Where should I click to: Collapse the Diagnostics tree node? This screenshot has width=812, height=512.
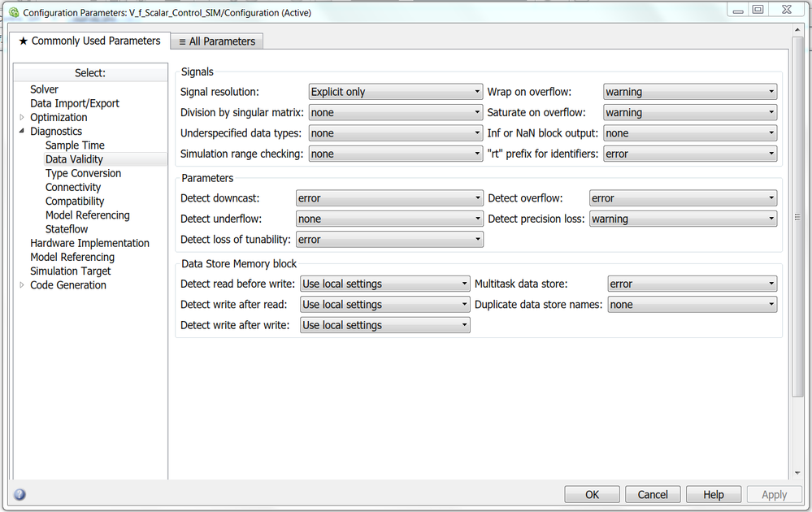point(22,131)
